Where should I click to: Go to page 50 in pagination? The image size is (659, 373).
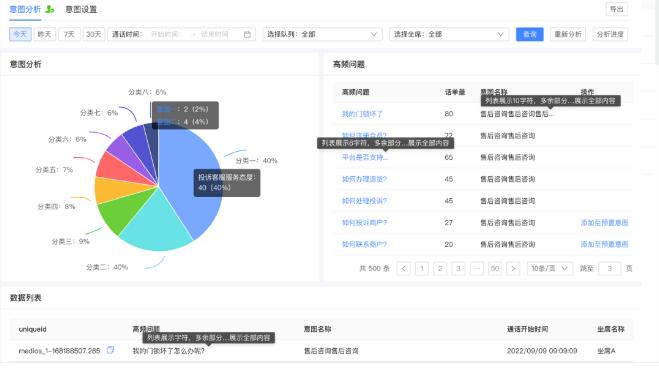click(495, 268)
